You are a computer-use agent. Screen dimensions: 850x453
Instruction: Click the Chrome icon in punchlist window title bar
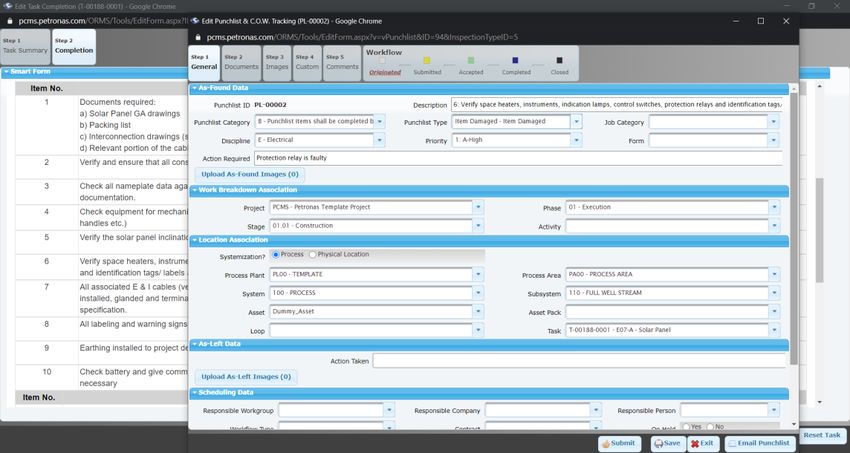pyautogui.click(x=195, y=21)
